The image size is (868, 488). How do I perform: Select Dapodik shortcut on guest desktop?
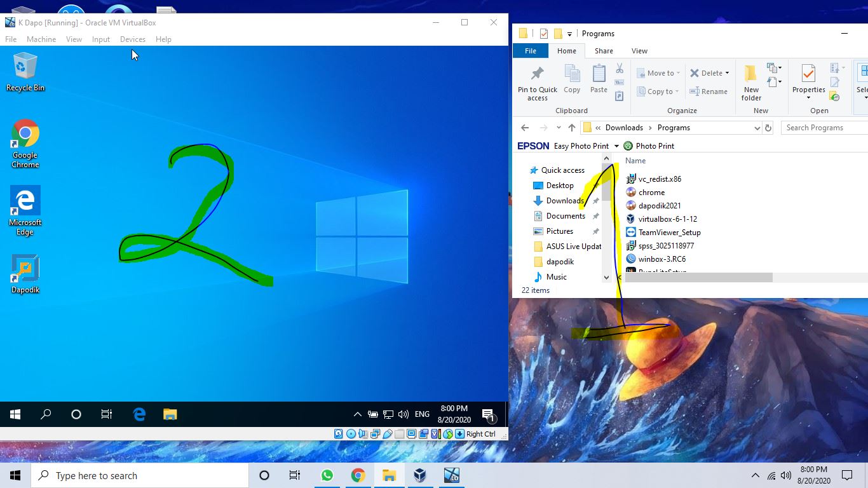25,274
